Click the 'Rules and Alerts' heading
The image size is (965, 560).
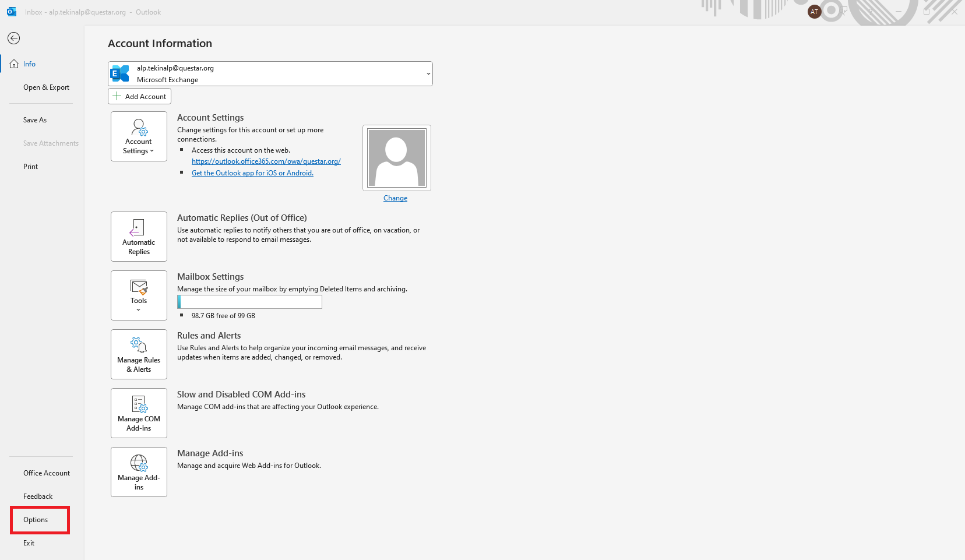(209, 336)
